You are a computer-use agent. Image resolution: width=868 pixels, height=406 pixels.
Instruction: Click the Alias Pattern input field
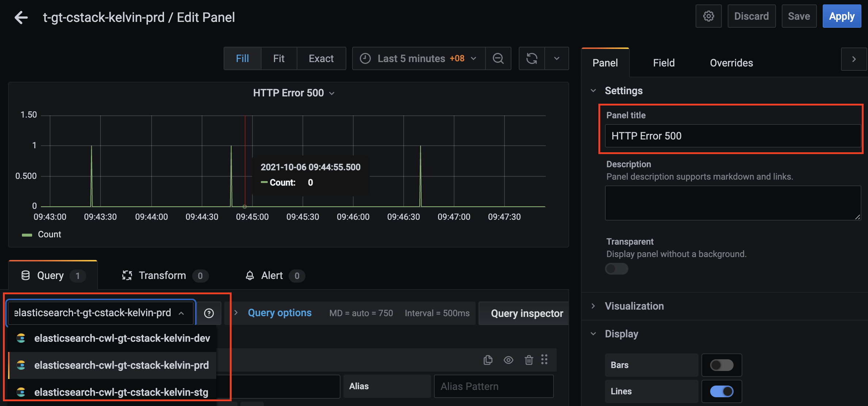click(x=494, y=386)
